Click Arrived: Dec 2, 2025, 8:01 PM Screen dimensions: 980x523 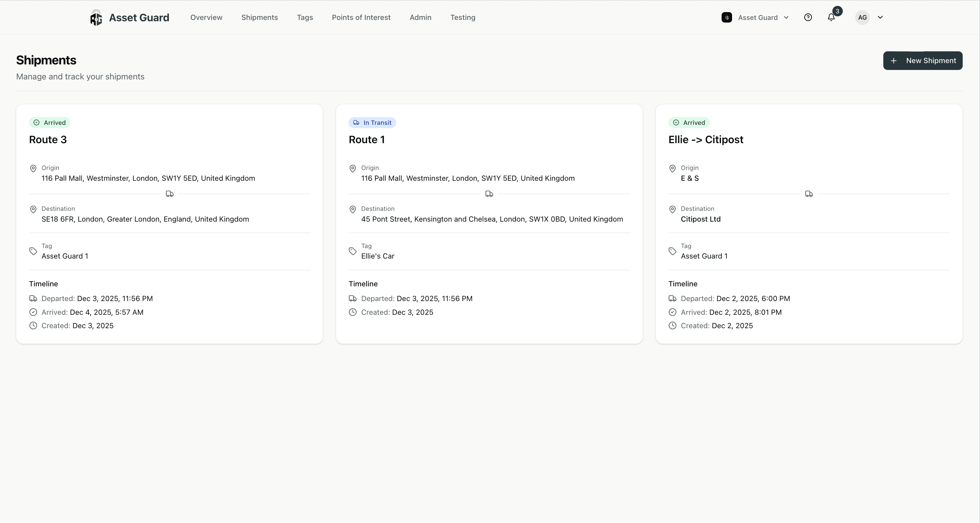[x=731, y=312]
